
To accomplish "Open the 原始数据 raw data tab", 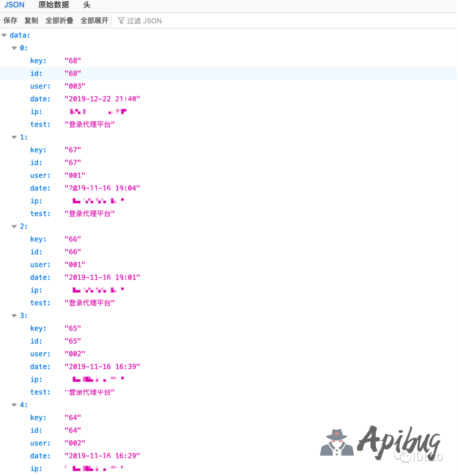I will pos(53,5).
